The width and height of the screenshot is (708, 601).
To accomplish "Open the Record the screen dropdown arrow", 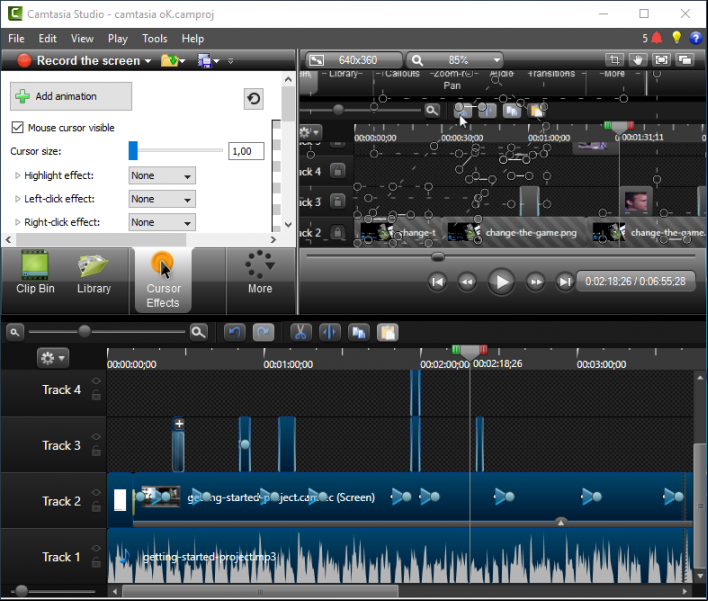I will point(148,61).
